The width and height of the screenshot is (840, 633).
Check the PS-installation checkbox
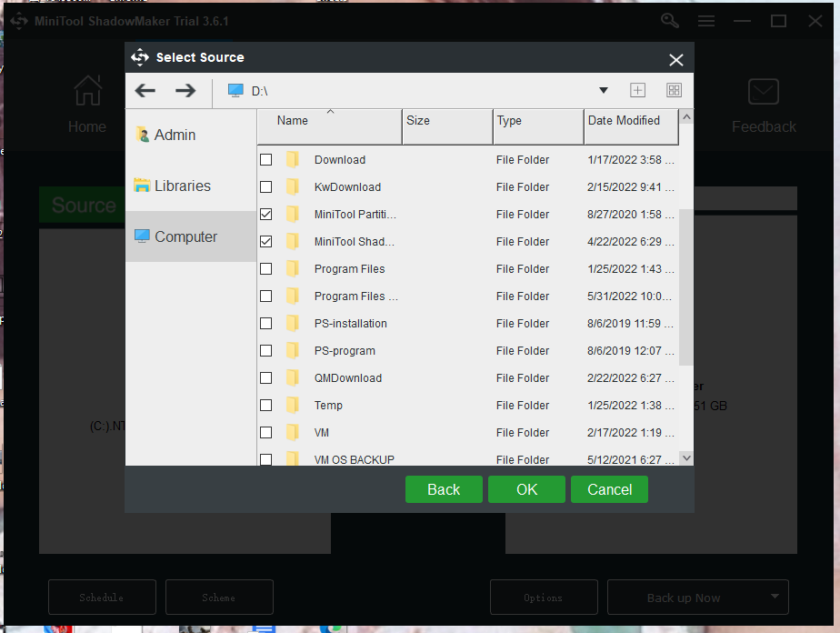(x=265, y=324)
